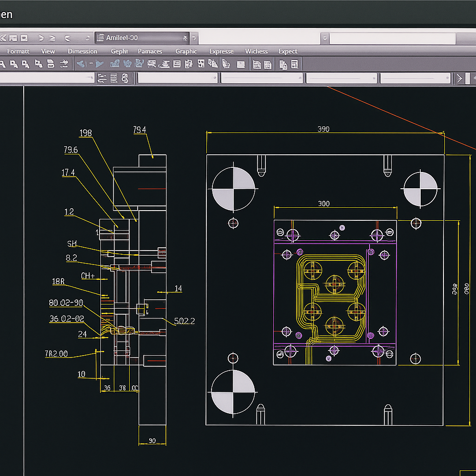Select the 198 leader label
The height and width of the screenshot is (476, 476).
[x=86, y=133]
